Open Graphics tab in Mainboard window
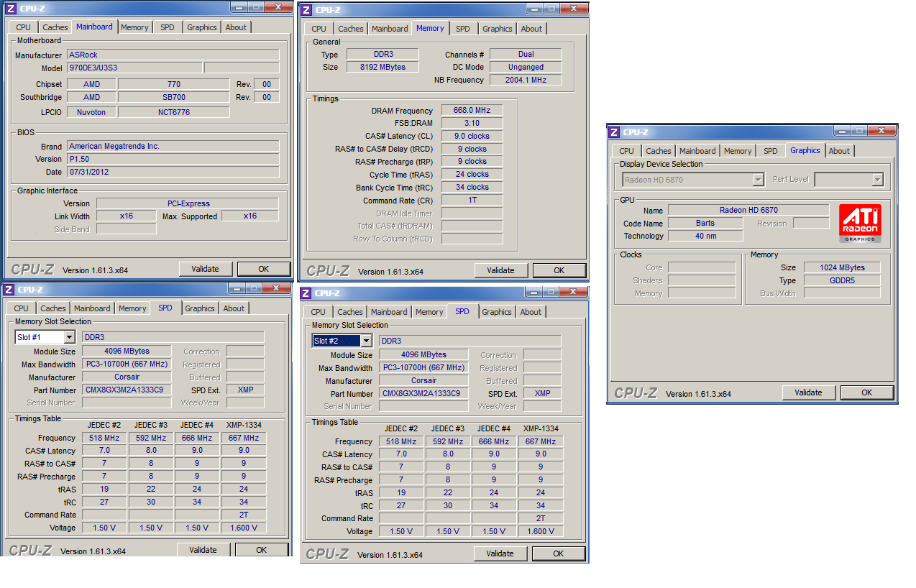 click(x=201, y=27)
